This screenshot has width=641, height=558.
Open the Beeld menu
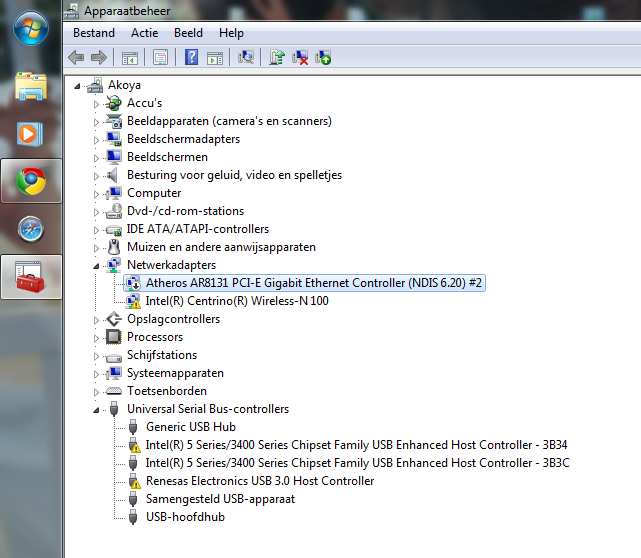(188, 33)
